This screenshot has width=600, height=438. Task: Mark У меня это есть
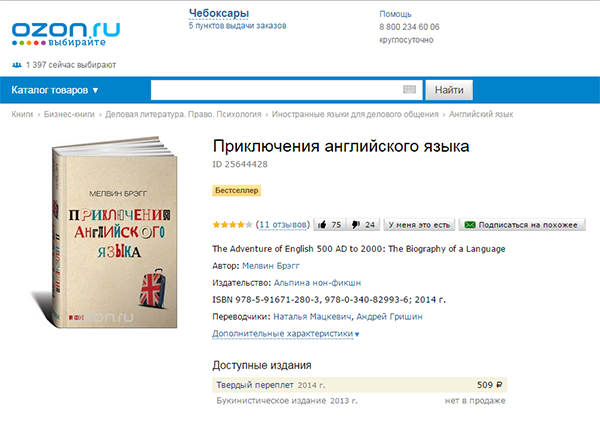pos(419,225)
